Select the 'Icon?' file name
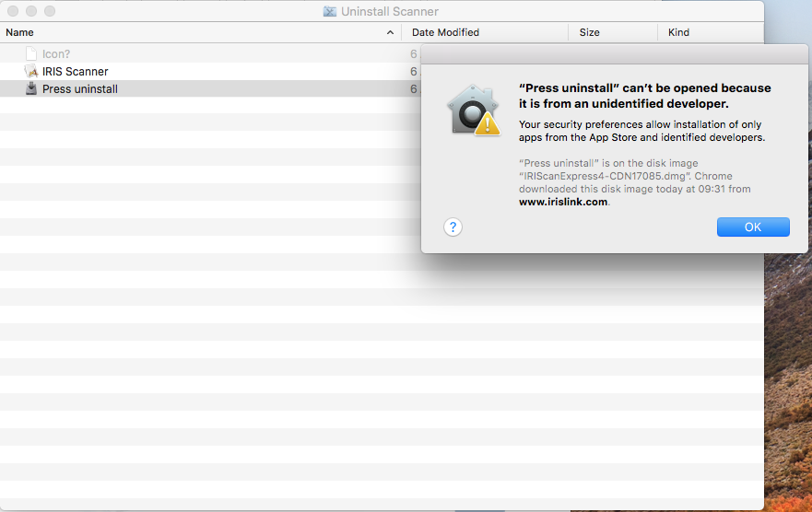Image resolution: width=812 pixels, height=512 pixels. coord(56,53)
